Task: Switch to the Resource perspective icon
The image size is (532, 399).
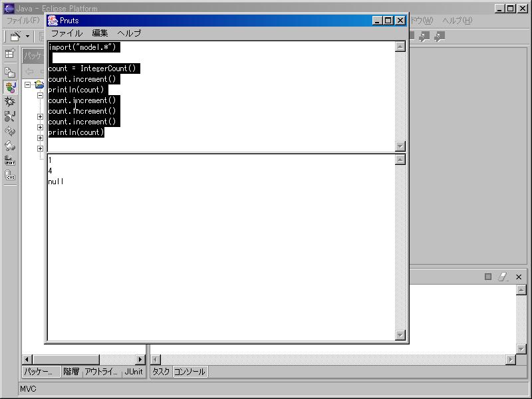Action: [10, 72]
